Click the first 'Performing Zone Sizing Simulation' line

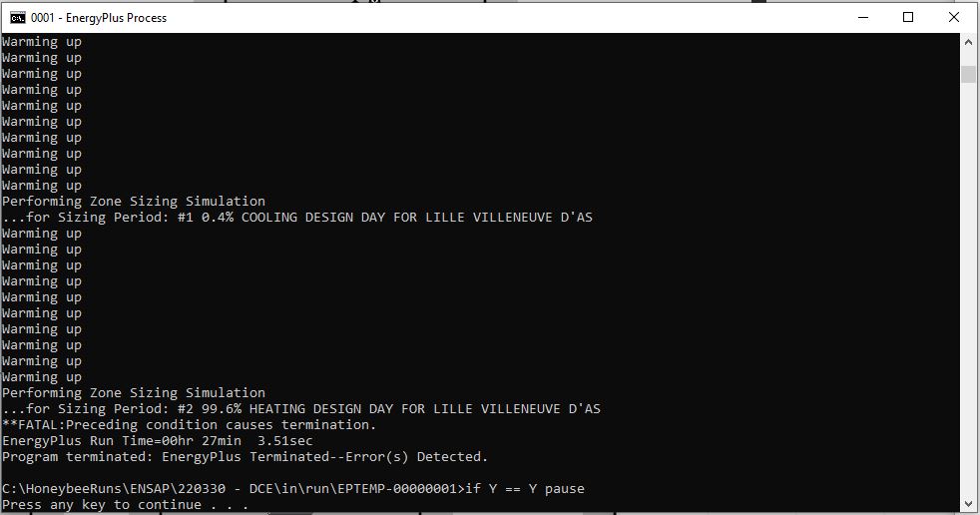(x=134, y=202)
